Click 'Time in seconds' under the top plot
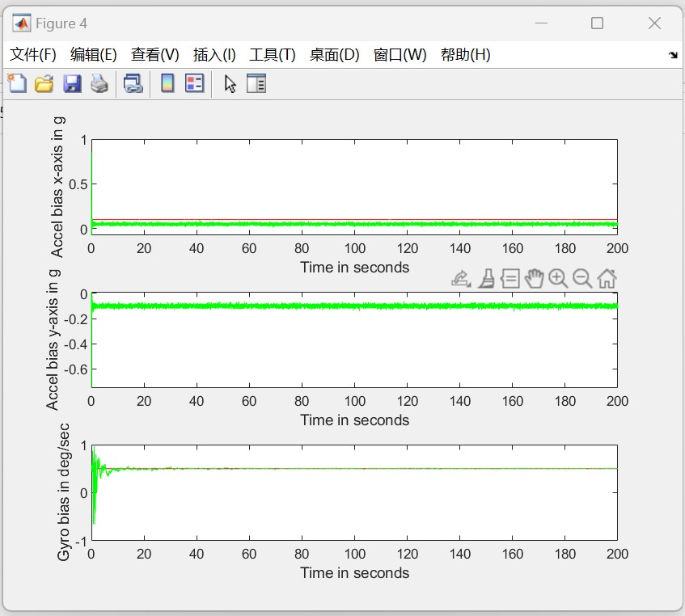 pyautogui.click(x=354, y=268)
